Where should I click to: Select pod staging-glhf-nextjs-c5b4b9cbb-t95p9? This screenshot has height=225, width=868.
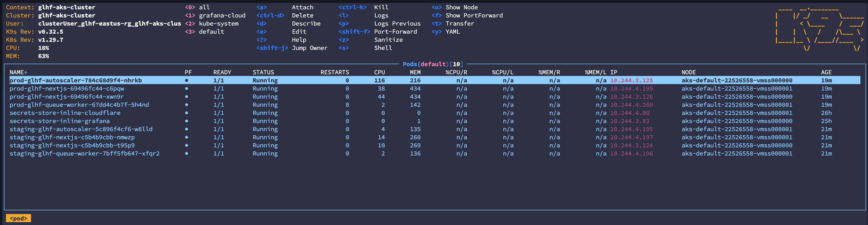coord(435,145)
